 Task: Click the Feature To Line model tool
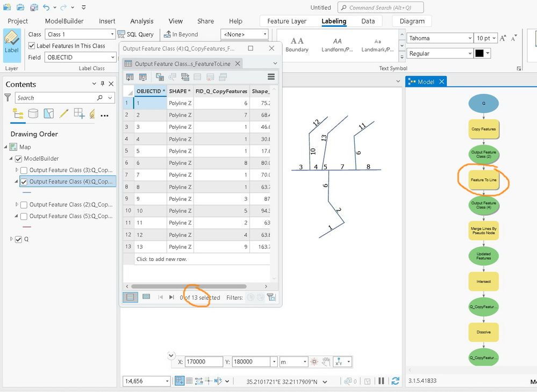click(x=483, y=180)
